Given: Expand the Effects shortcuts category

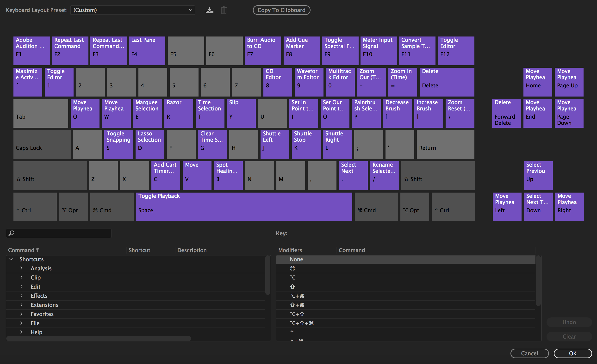Looking at the screenshot, I should (x=22, y=295).
